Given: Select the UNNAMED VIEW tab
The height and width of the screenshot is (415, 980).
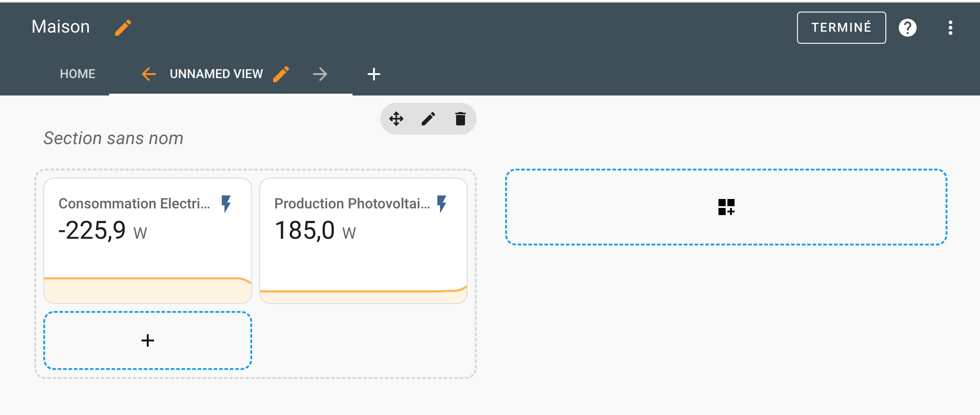Looking at the screenshot, I should (x=216, y=74).
